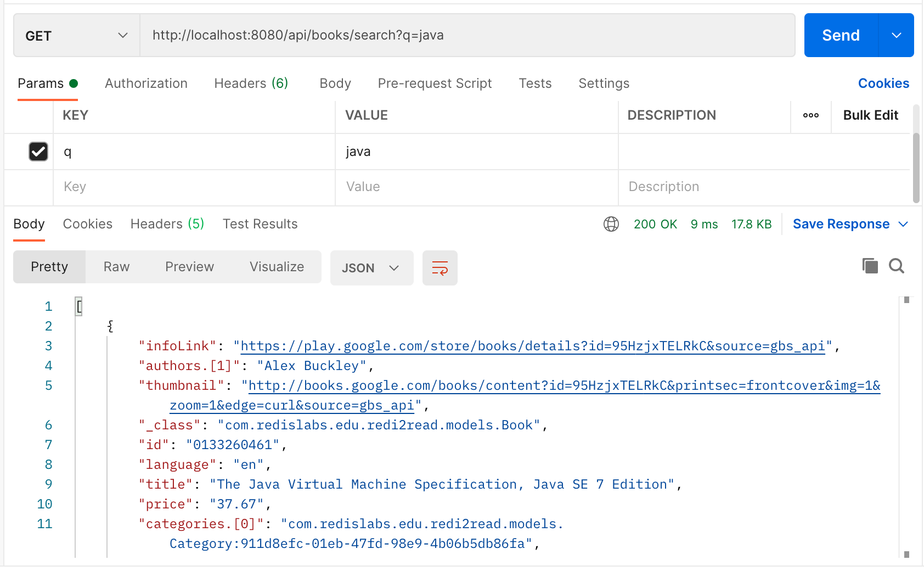Click the 17.8 KB response size
Viewport: 924px width, 571px height.
[751, 224]
